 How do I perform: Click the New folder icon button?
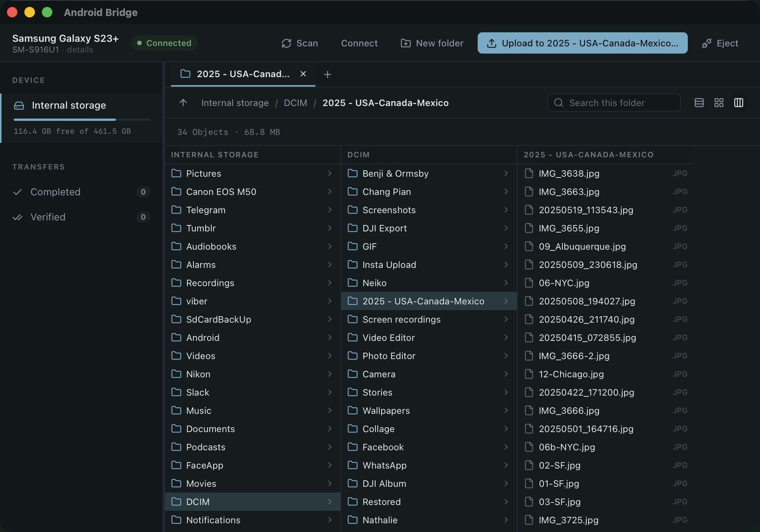pos(405,43)
